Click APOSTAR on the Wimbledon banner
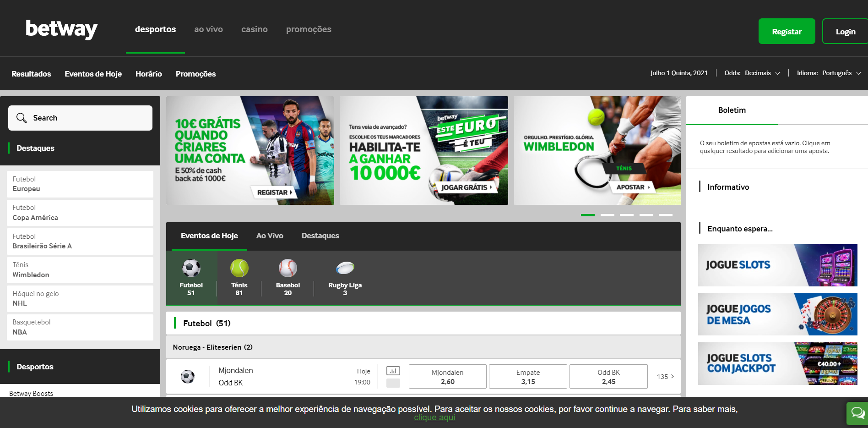Screen dimensions: 868x428 [633, 187]
